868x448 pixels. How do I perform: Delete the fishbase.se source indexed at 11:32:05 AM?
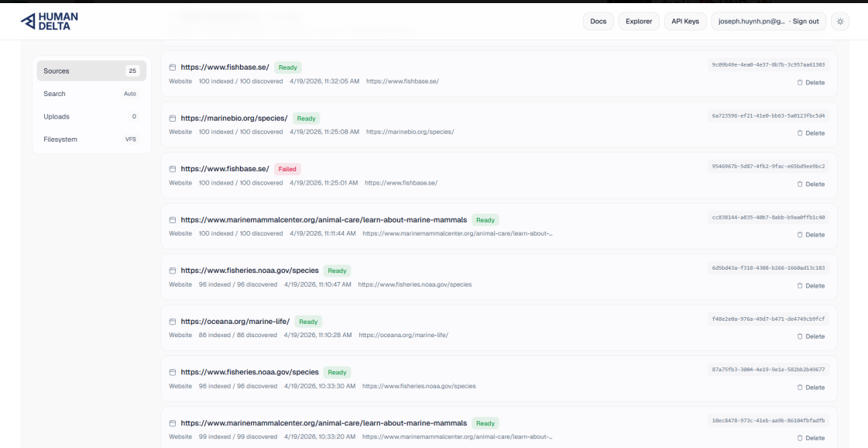pyautogui.click(x=811, y=83)
